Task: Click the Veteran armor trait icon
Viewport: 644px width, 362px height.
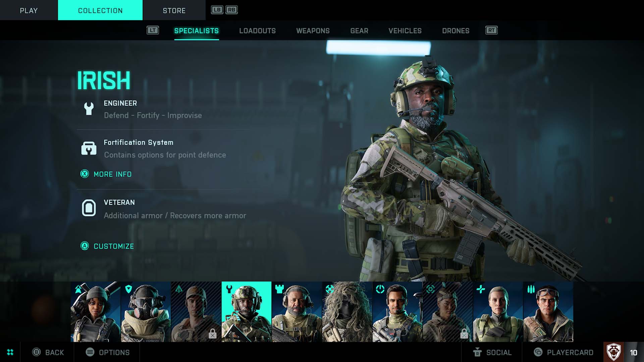Action: click(89, 208)
